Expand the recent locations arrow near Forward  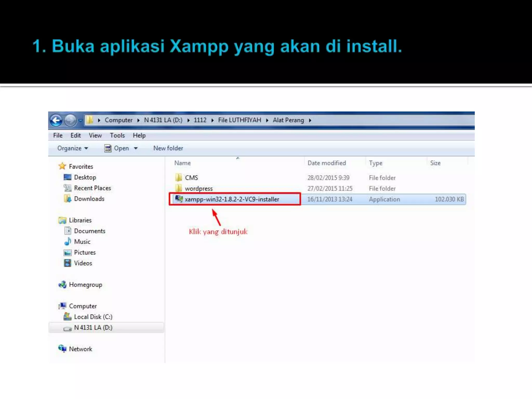81,121
